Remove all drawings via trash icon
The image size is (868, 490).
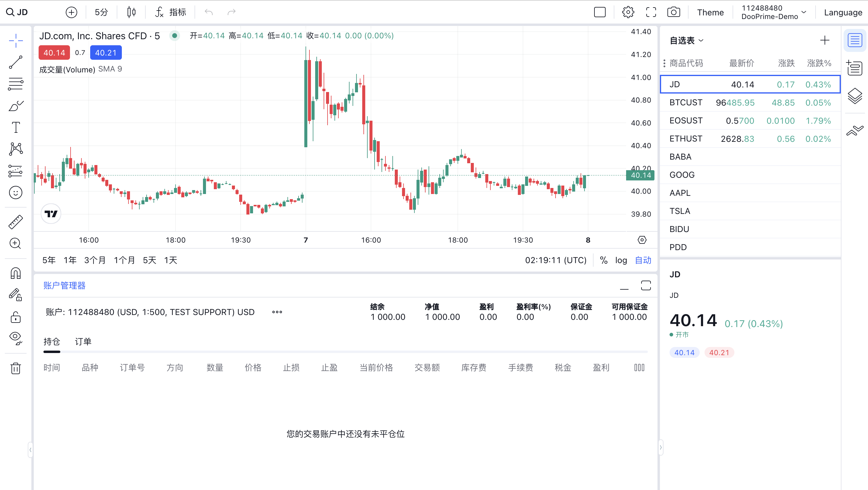pyautogui.click(x=15, y=368)
